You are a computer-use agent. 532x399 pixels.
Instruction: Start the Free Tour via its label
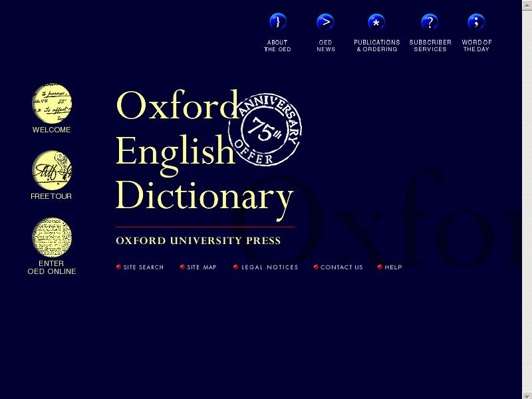[51, 196]
